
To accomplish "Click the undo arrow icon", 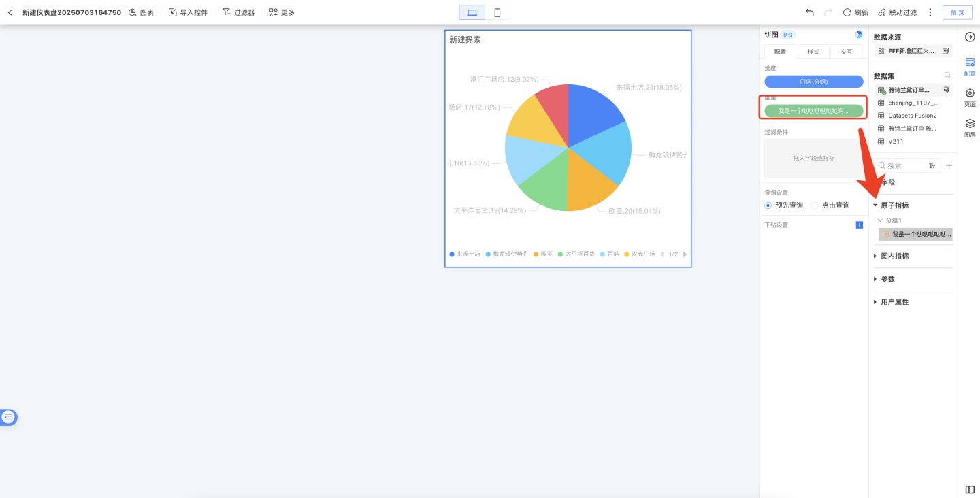I will (x=809, y=12).
